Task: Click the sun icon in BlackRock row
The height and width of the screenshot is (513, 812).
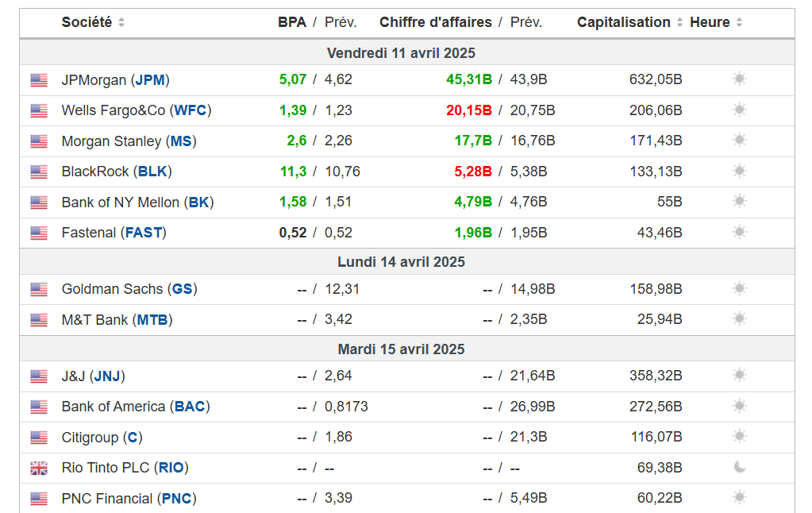Action: pos(740,171)
